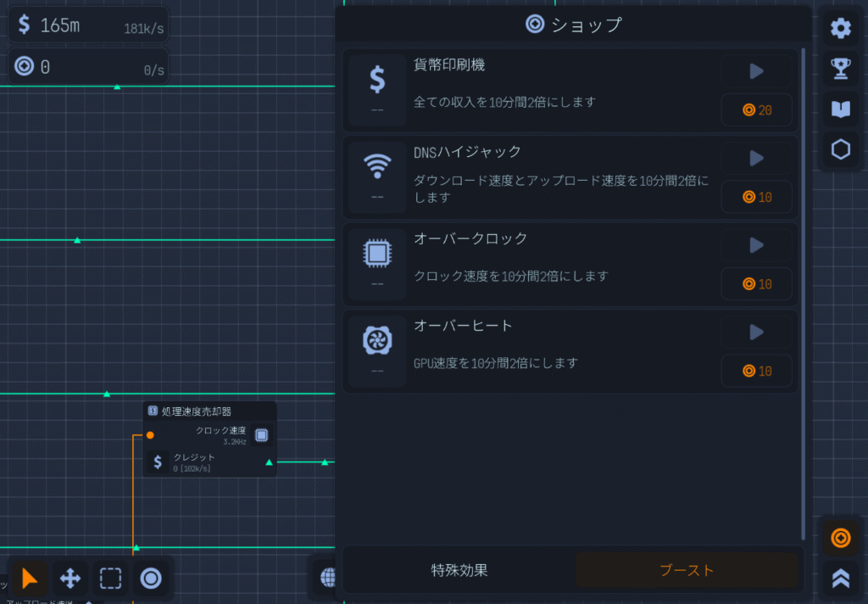The height and width of the screenshot is (604, 868).
Task: Select the dashed rectangle selection tool
Action: click(110, 579)
